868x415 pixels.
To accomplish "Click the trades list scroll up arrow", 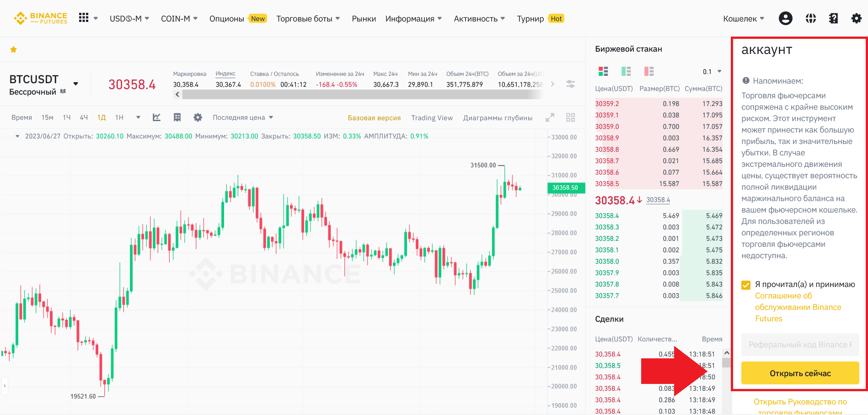I will [x=726, y=353].
